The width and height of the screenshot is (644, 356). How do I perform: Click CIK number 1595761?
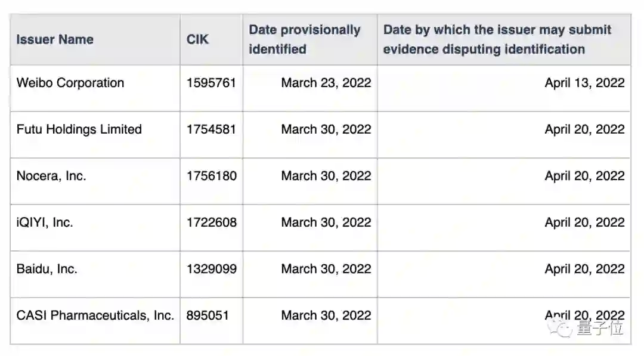pyautogui.click(x=211, y=83)
